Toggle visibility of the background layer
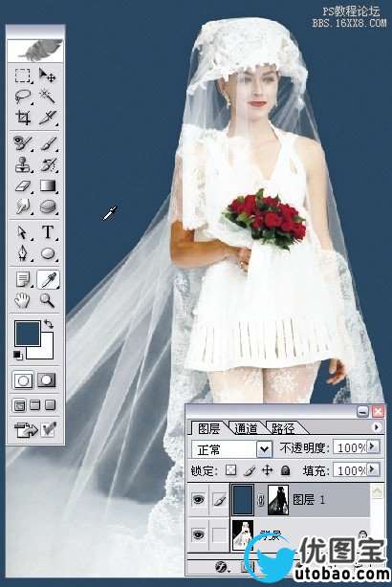 tap(198, 534)
